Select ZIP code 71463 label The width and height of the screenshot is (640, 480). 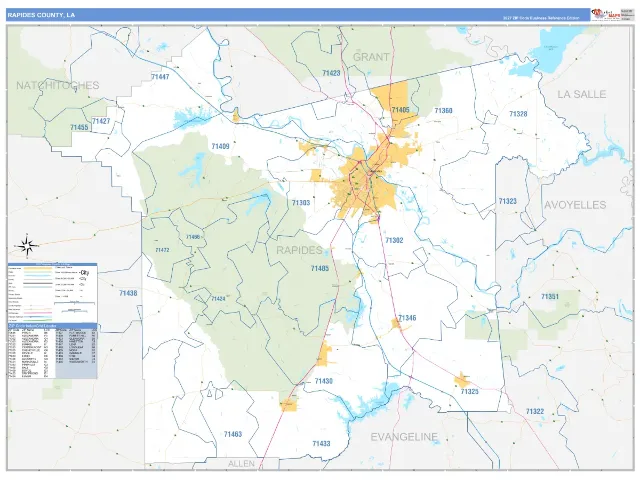[233, 434]
